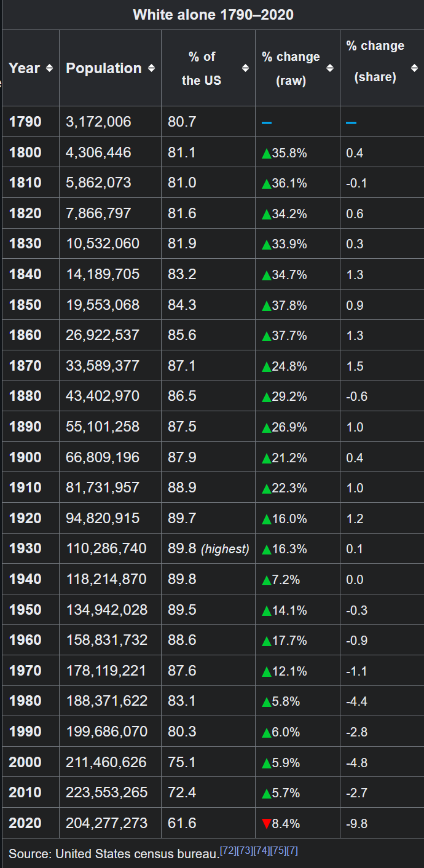Select share change -4.8

click(x=357, y=762)
